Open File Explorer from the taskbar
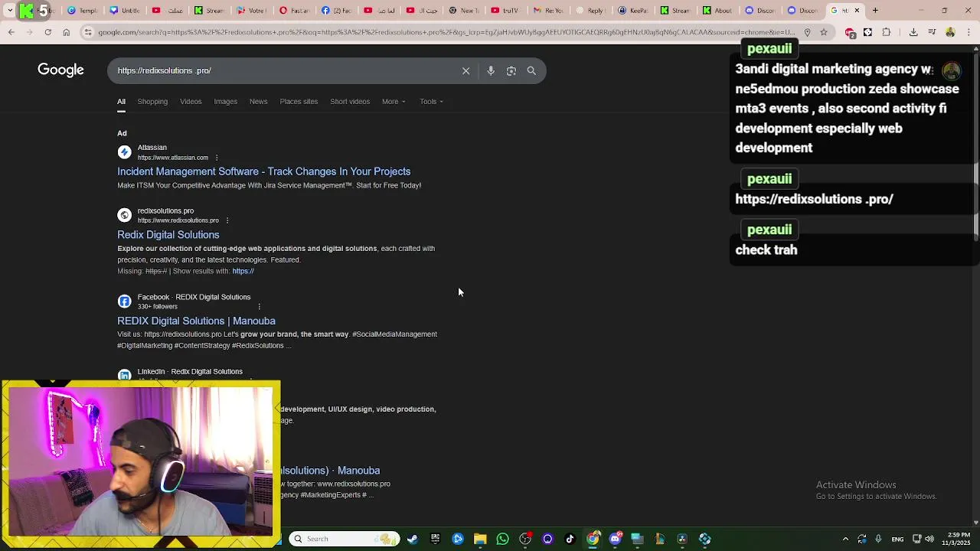 coord(480,539)
